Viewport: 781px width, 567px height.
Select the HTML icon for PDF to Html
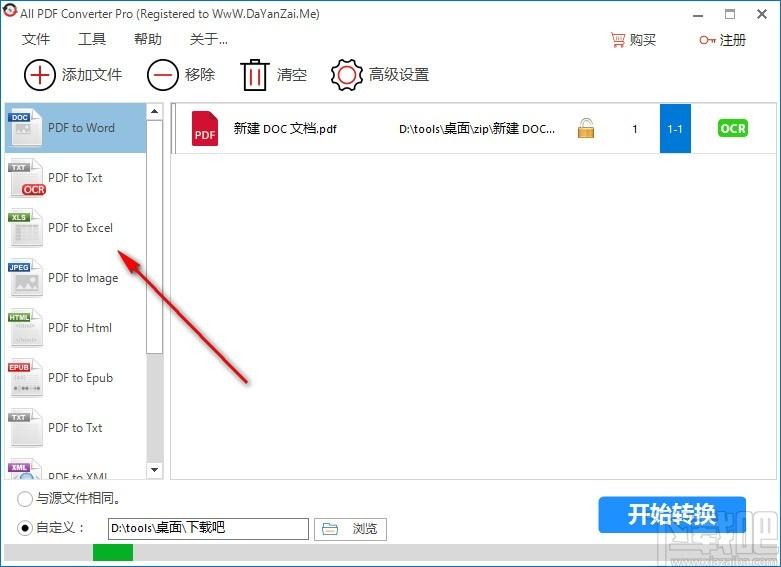tap(24, 328)
